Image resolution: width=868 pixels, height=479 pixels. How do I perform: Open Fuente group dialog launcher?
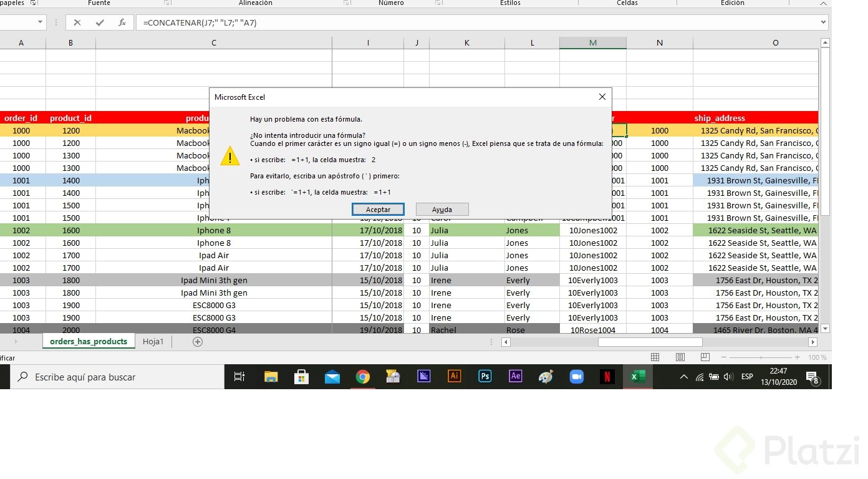tap(167, 3)
